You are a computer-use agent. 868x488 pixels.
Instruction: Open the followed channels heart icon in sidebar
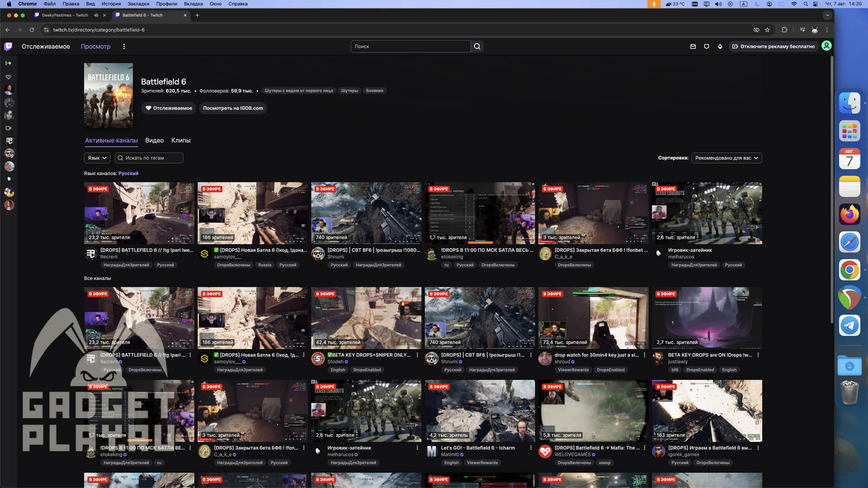coord(8,77)
